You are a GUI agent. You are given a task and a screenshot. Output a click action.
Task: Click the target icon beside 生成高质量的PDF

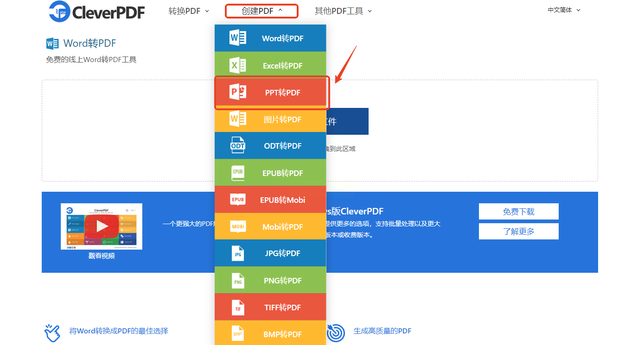(x=336, y=332)
